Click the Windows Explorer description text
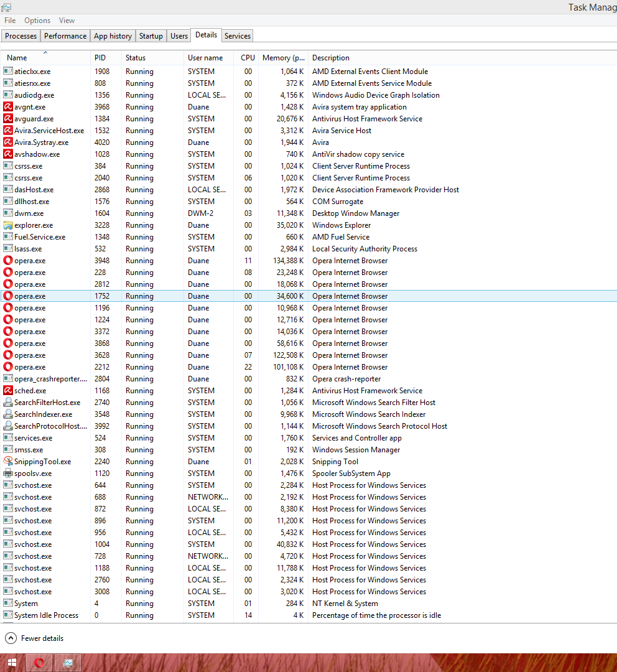This screenshot has height=672, width=617. 341,225
